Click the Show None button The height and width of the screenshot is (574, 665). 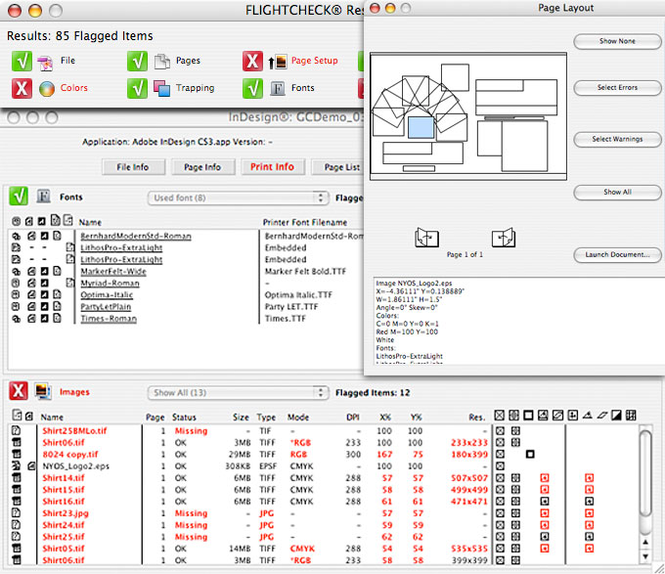(x=617, y=41)
